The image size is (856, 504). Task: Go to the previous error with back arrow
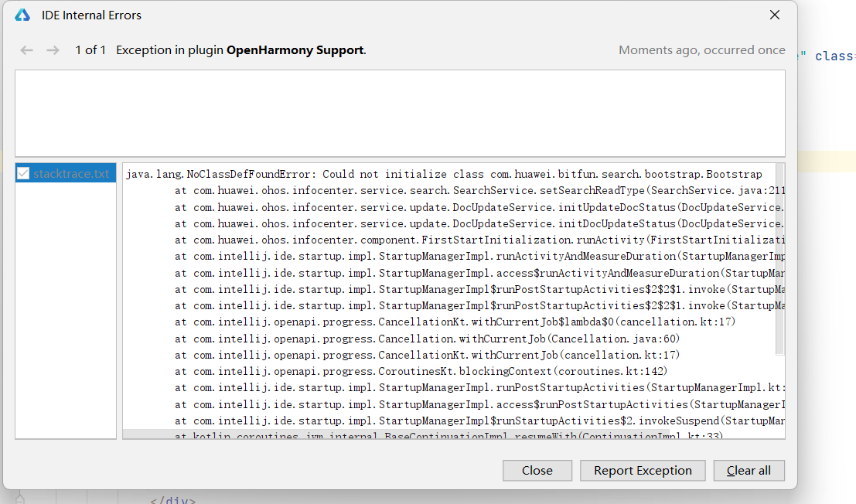(26, 50)
